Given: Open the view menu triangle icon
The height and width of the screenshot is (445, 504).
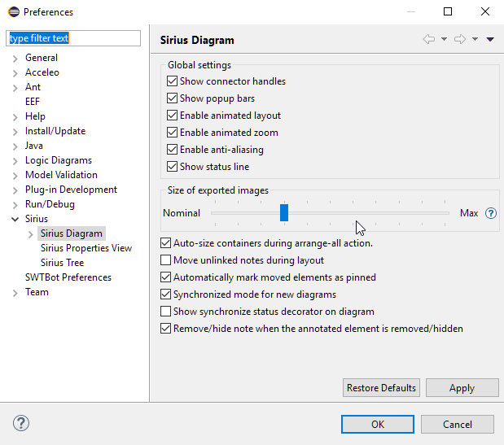Looking at the screenshot, I should point(490,39).
